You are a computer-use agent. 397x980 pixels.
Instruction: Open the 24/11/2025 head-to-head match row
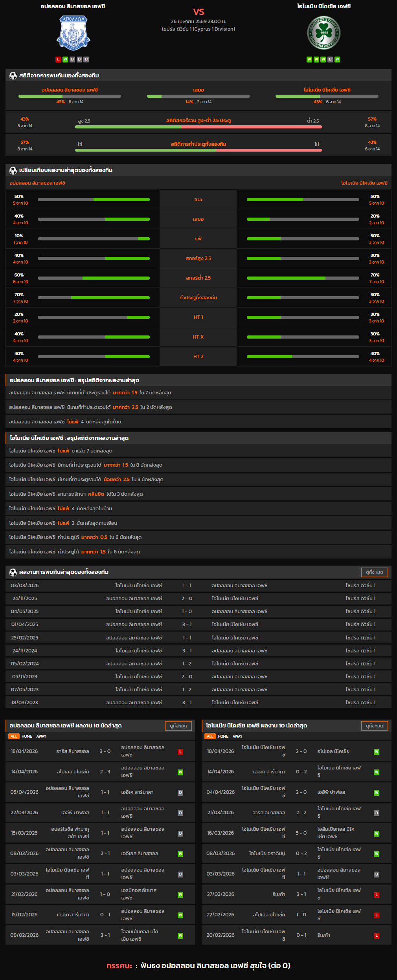click(198, 598)
